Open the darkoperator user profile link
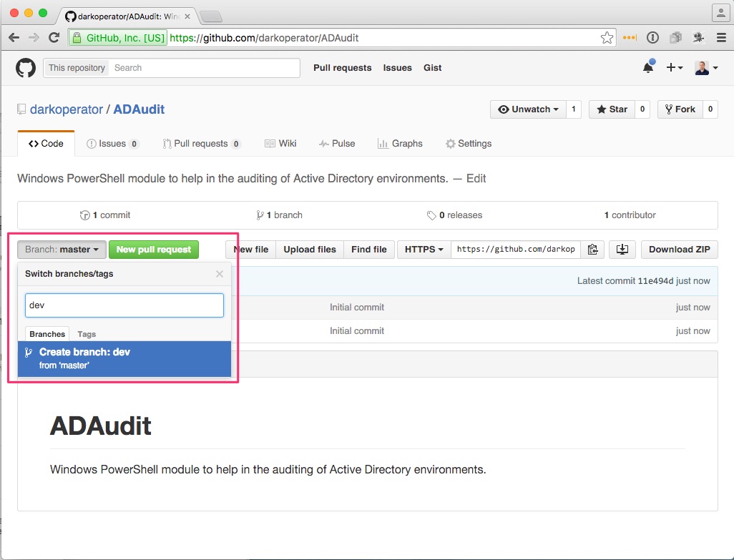Screen dimensions: 734x560 pyautogui.click(x=67, y=109)
